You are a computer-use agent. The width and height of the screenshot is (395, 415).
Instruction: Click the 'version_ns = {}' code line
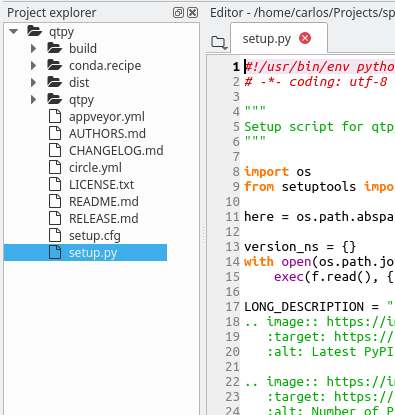pos(300,247)
